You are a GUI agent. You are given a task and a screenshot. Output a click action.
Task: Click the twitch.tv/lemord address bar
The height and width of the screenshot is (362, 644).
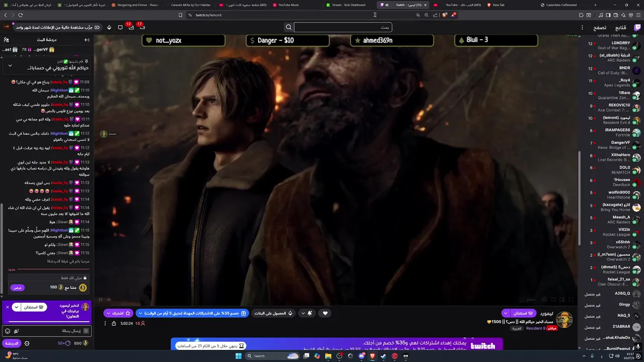302,15
